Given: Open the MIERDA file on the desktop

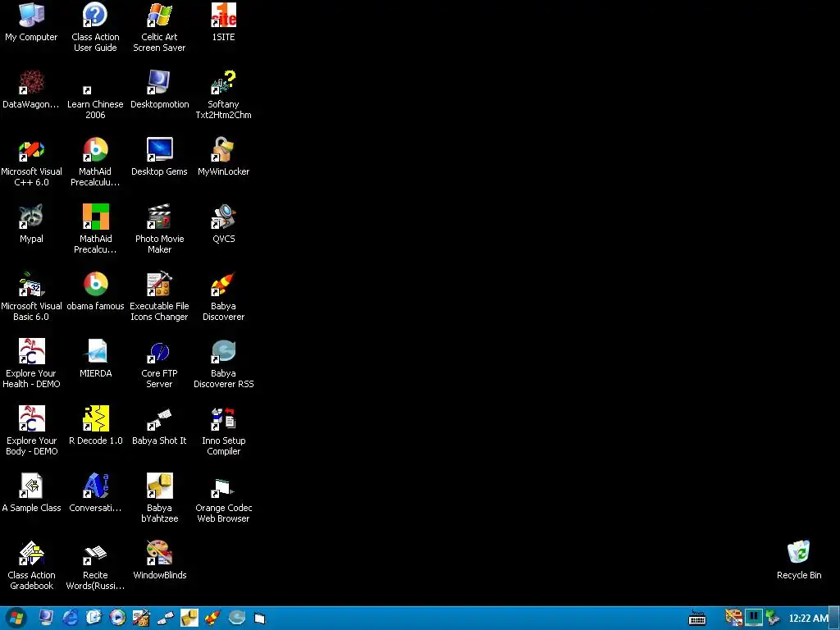Looking at the screenshot, I should coord(95,358).
